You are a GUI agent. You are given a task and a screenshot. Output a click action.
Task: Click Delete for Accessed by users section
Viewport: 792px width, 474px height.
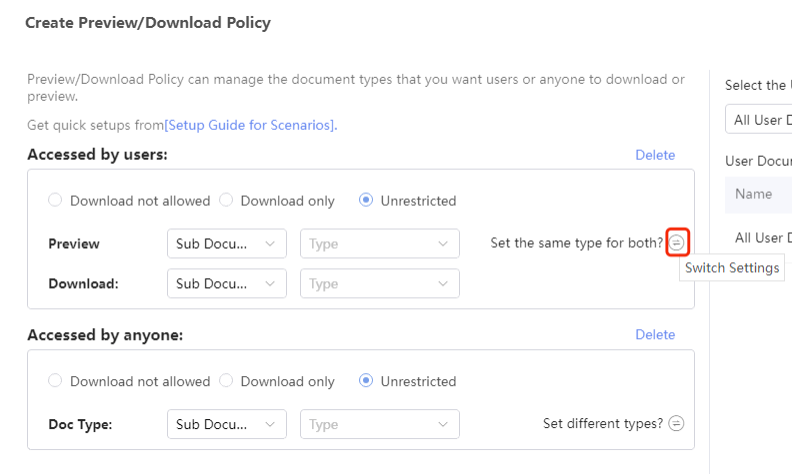pos(655,155)
